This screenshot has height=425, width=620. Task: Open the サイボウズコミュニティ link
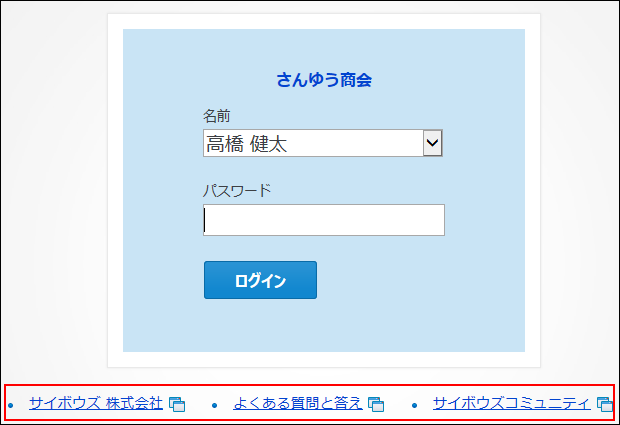(x=512, y=403)
